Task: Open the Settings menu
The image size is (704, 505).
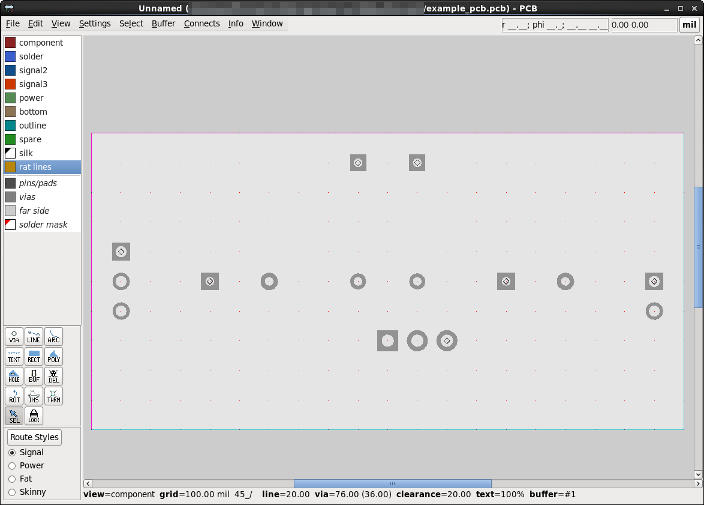Action: tap(95, 23)
